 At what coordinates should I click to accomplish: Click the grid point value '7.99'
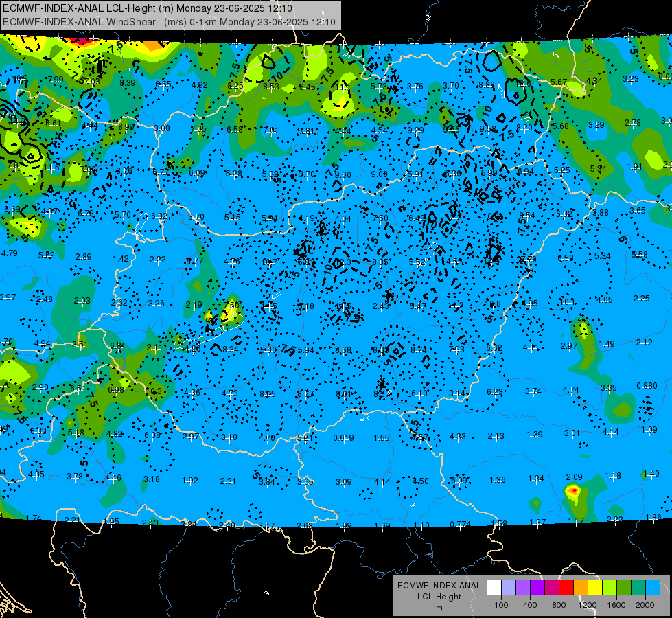pyautogui.click(x=56, y=80)
